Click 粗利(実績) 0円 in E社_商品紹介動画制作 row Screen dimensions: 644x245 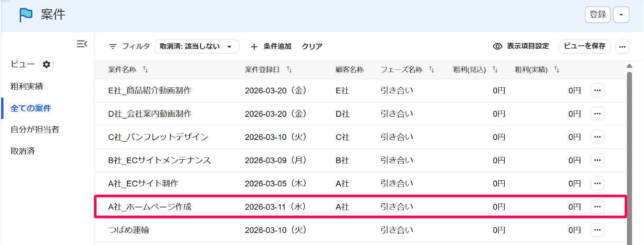coord(575,91)
